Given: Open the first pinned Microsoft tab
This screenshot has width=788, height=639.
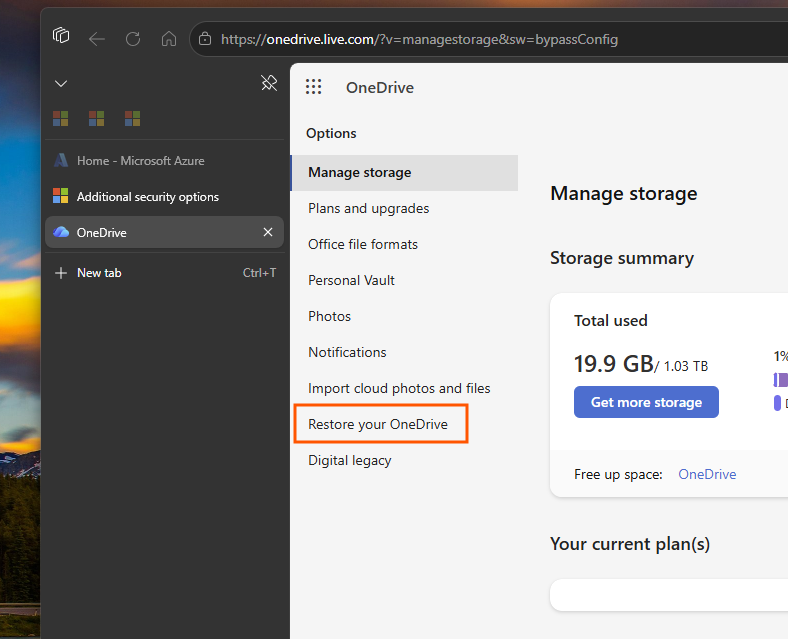Looking at the screenshot, I should [x=60, y=119].
